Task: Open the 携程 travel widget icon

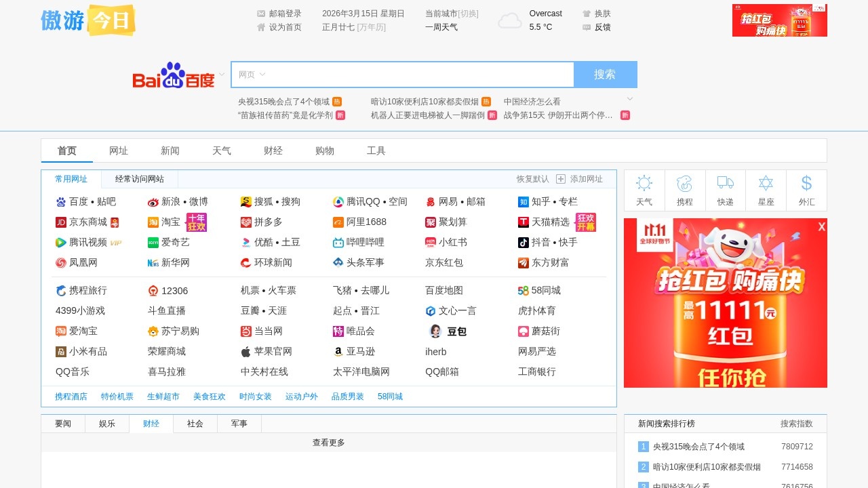Action: coord(684,190)
